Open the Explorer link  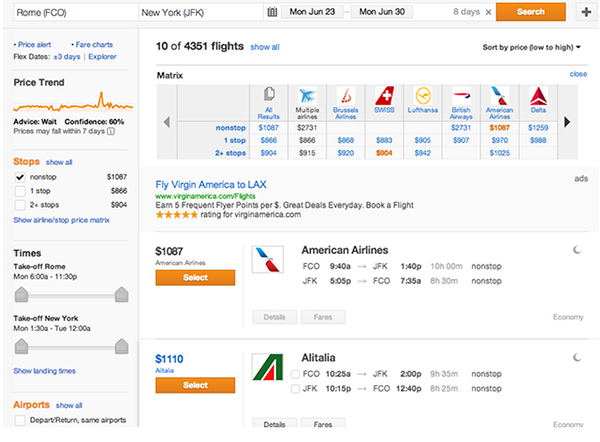[102, 57]
